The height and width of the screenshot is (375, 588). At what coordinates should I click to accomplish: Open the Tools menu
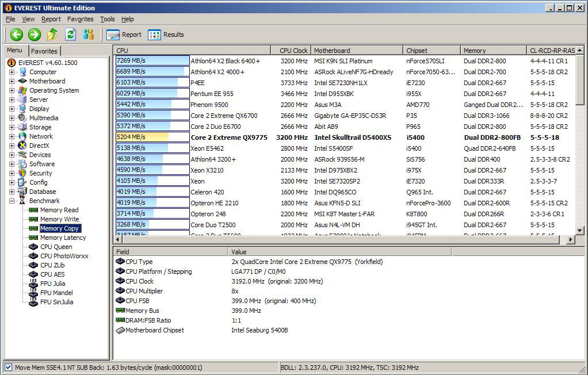(x=107, y=19)
